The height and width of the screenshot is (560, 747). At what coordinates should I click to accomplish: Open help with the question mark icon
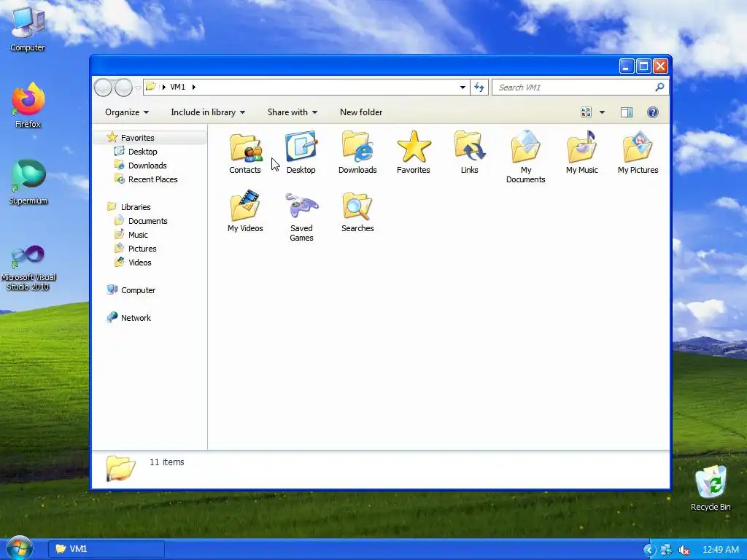coord(653,112)
